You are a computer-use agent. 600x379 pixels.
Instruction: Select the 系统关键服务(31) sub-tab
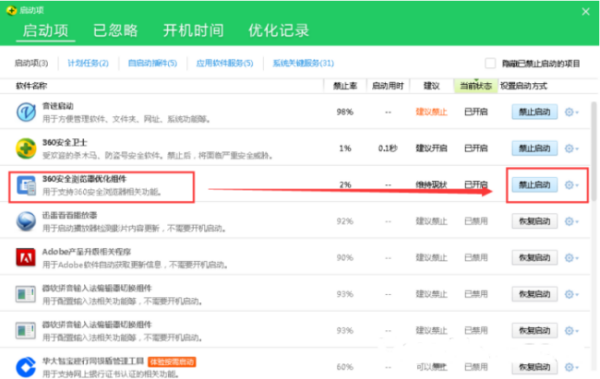point(303,63)
